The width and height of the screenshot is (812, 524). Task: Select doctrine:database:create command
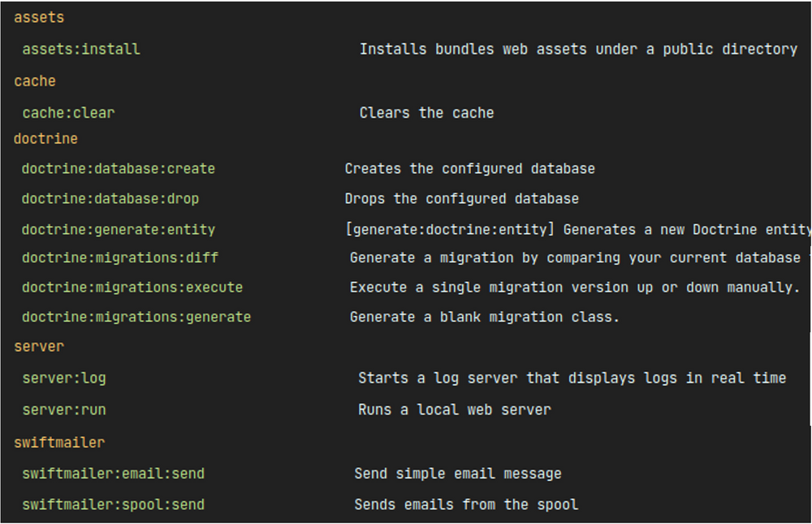[x=118, y=169]
